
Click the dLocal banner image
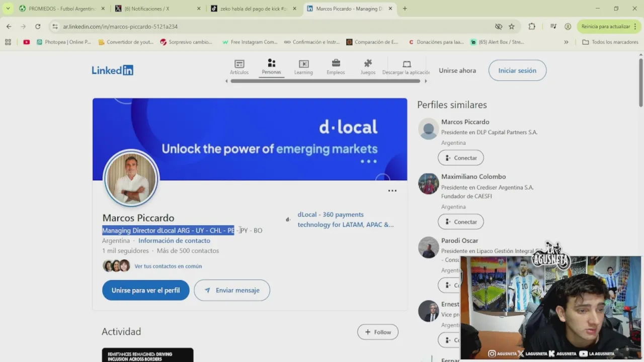pyautogui.click(x=250, y=139)
